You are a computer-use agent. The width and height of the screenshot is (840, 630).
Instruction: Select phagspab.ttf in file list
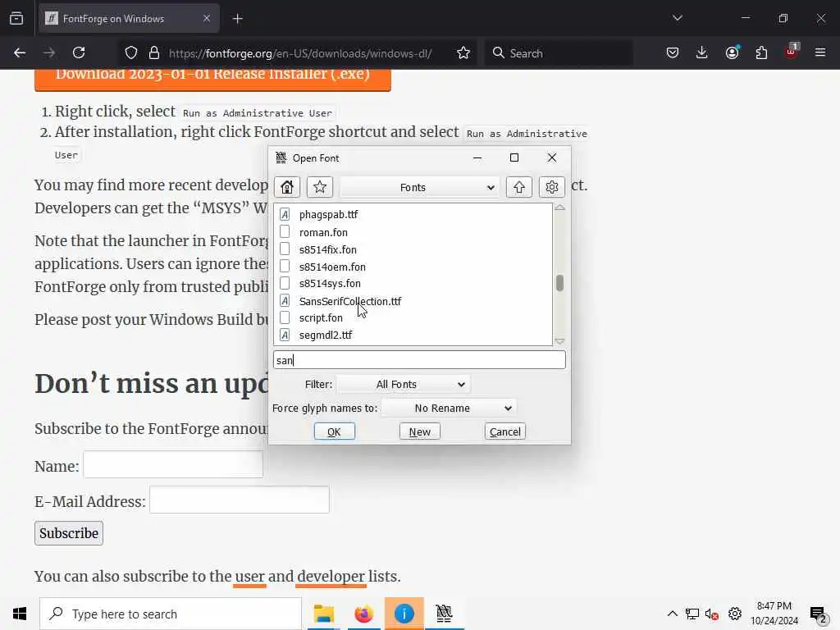(328, 214)
